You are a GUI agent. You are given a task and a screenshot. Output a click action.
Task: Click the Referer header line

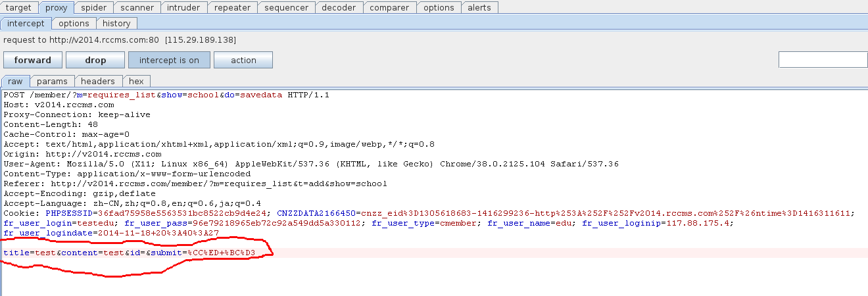[x=195, y=184]
